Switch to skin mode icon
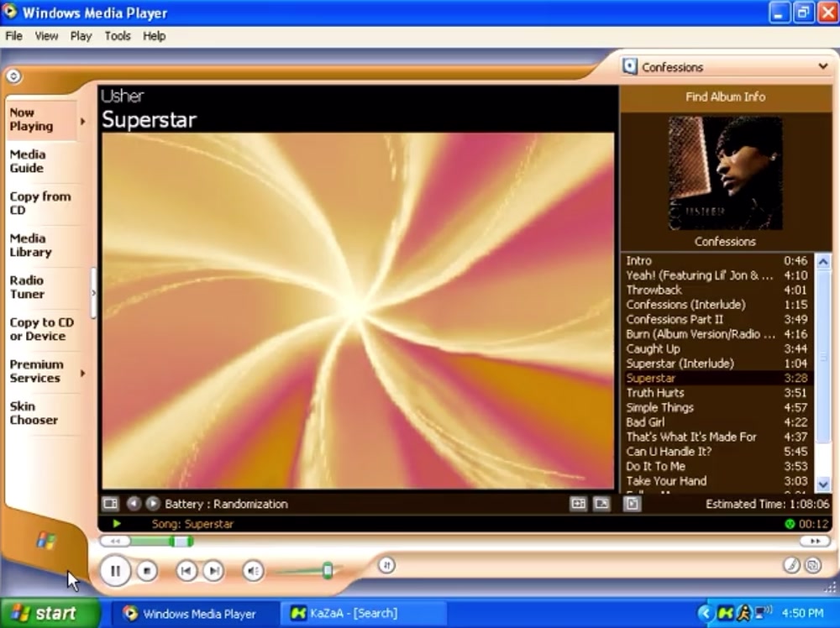Viewport: 840px width, 628px height. click(x=813, y=565)
